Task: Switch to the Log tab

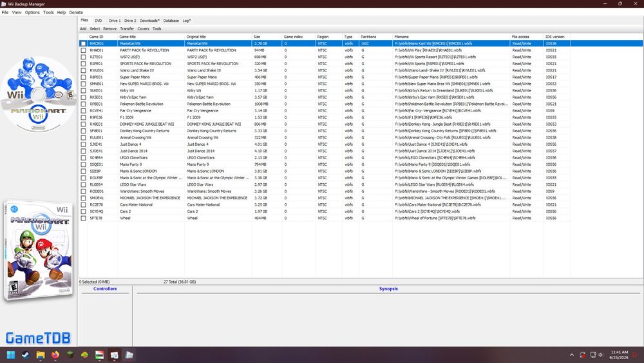Action: coord(187,21)
